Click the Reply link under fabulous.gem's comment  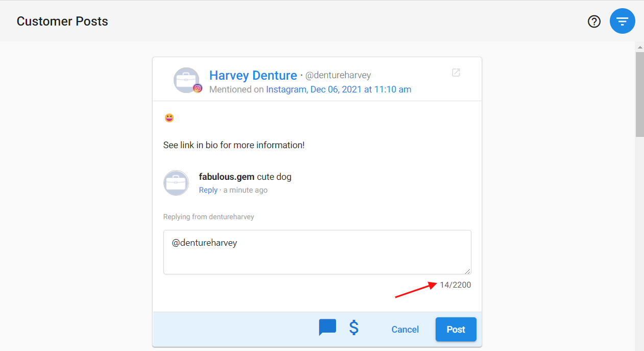pos(208,190)
